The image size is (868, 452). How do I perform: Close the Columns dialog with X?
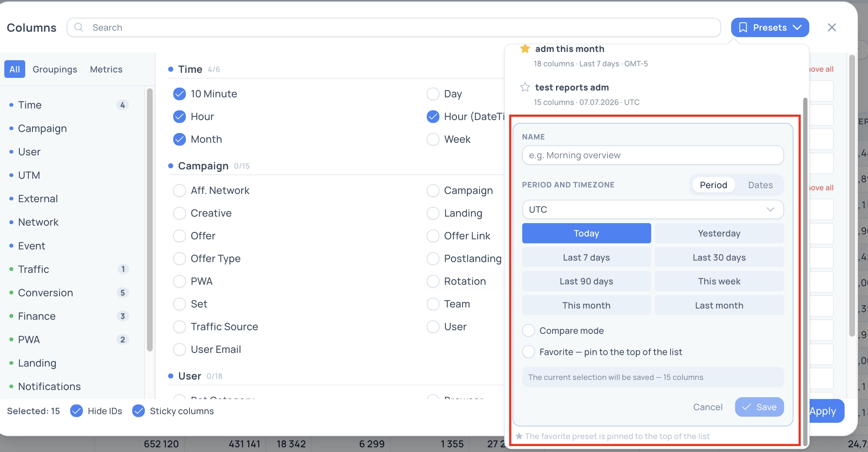pyautogui.click(x=832, y=27)
